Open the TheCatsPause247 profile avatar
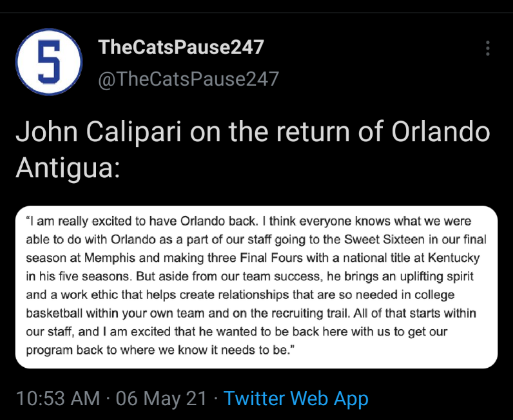 click(x=49, y=62)
